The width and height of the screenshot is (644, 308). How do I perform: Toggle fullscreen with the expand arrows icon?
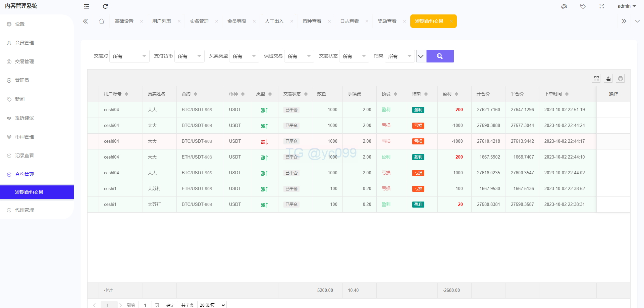[x=602, y=6]
